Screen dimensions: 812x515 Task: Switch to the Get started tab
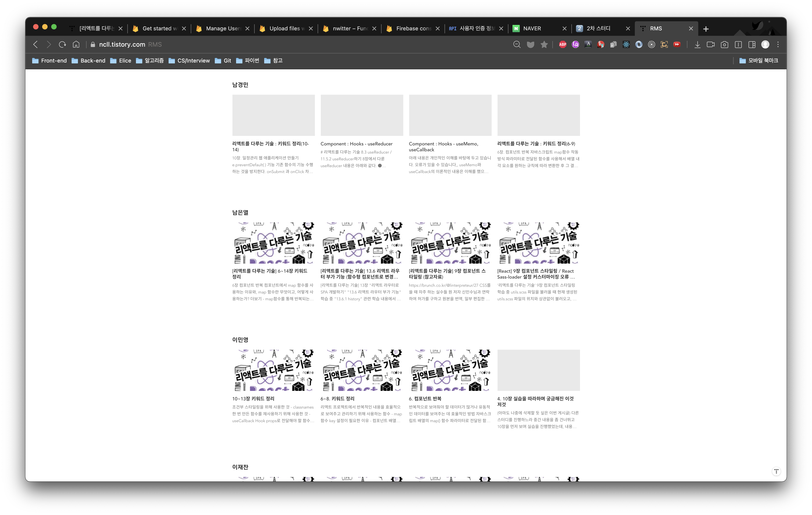coord(159,29)
